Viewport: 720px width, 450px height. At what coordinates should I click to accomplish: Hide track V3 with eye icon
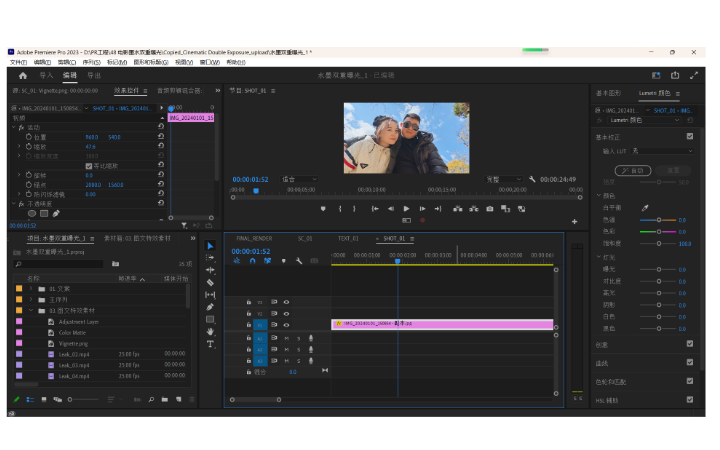pyautogui.click(x=286, y=302)
